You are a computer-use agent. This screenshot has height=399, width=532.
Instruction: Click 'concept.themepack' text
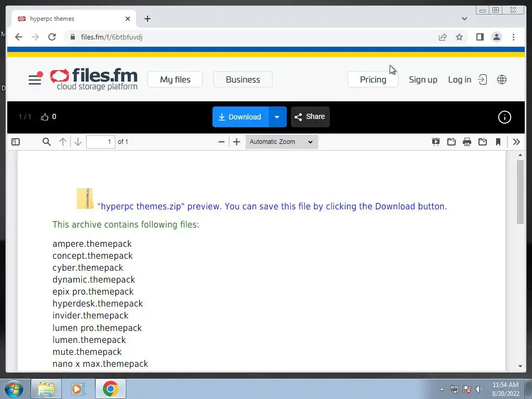tap(92, 256)
